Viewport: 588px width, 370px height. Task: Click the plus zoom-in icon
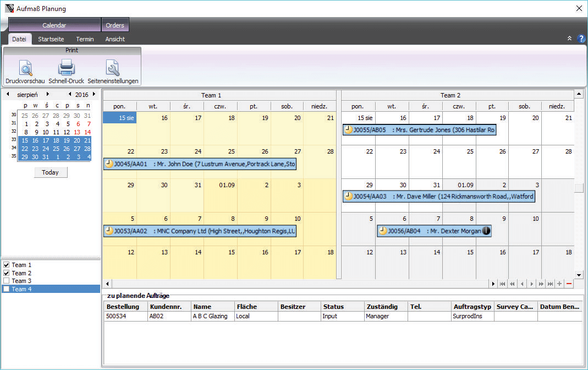tap(559, 284)
